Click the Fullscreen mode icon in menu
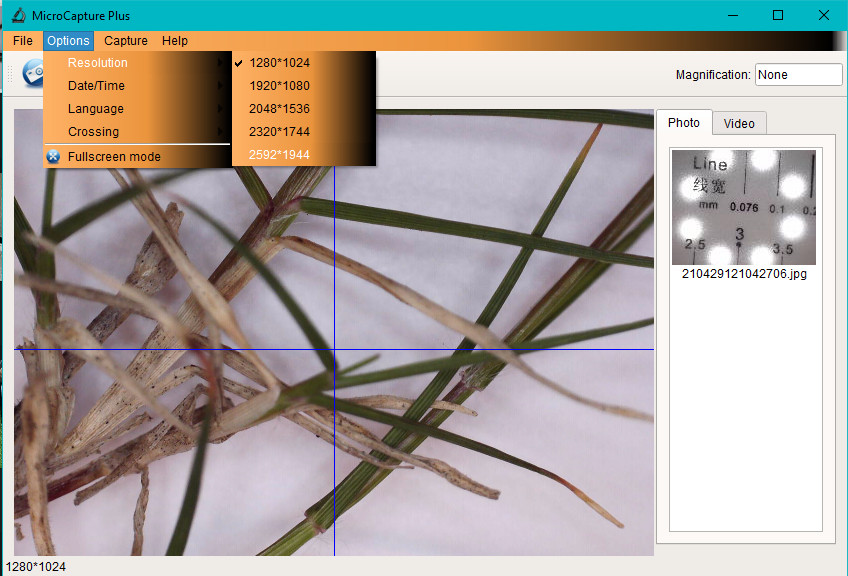Screen dimensions: 848x576 pos(54,156)
